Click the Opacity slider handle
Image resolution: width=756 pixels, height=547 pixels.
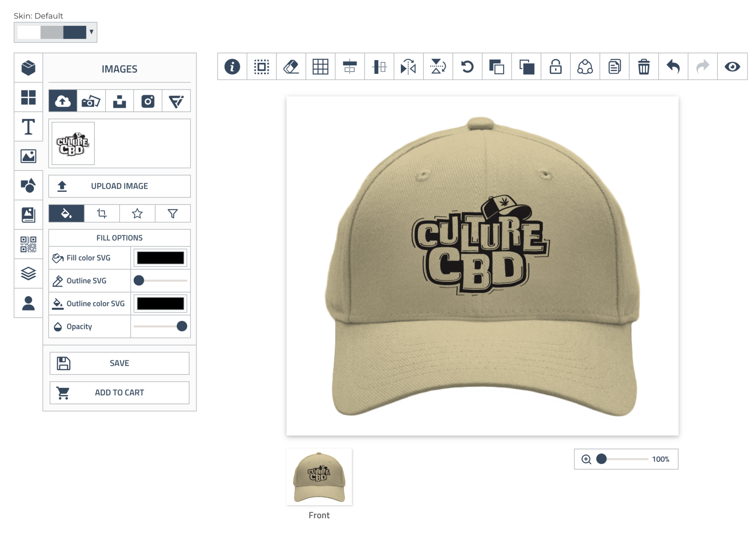point(182,326)
